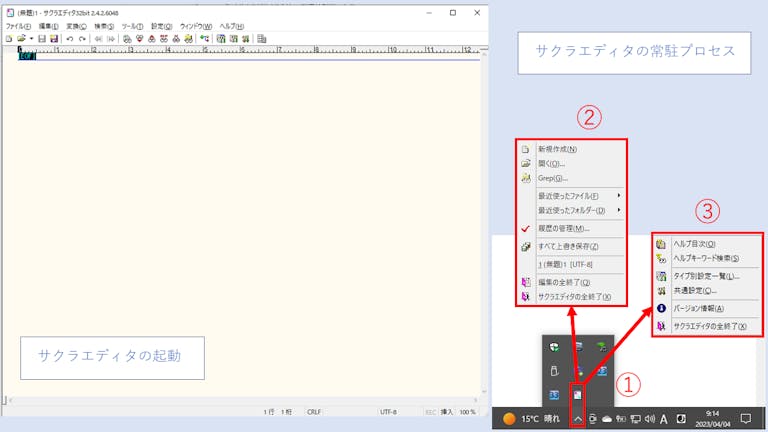Image resolution: width=768 pixels, height=432 pixels.
Task: Click the Undo arrow icon
Action: (x=70, y=39)
